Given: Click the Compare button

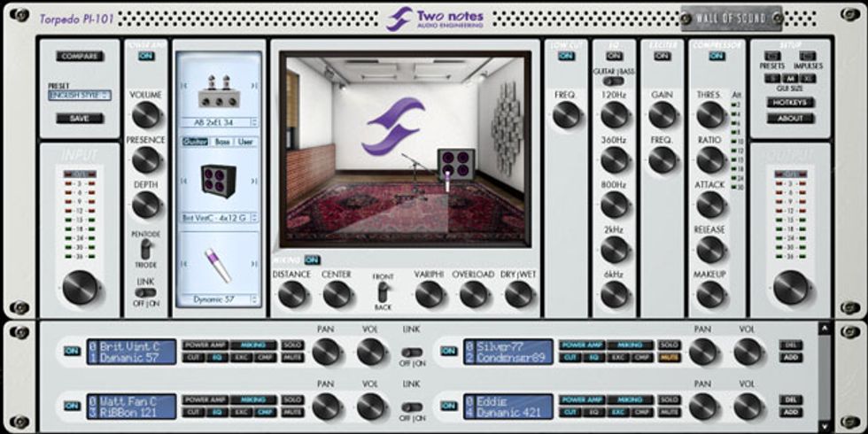Looking at the screenshot, I should (79, 56).
